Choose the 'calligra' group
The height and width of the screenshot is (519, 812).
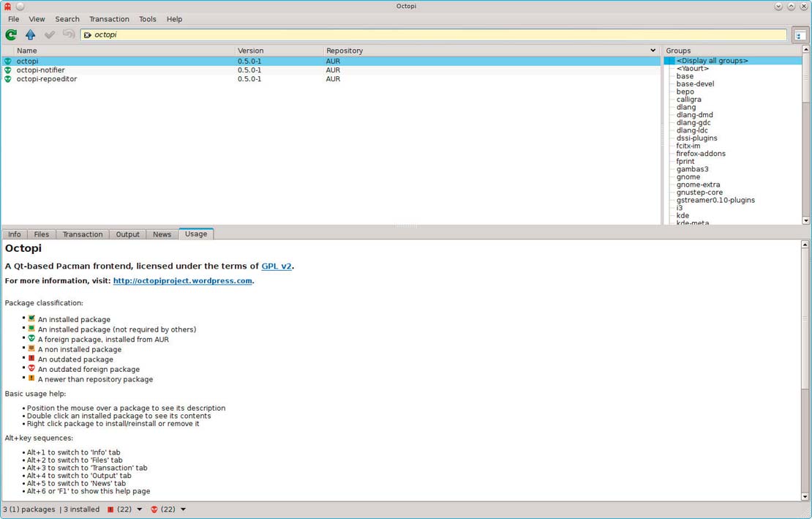pos(689,100)
